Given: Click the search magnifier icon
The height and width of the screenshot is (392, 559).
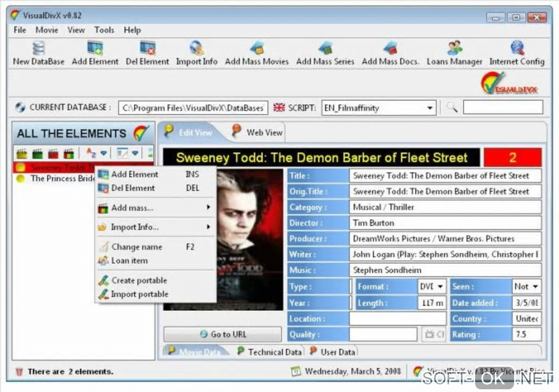Looking at the screenshot, I should point(452,107).
